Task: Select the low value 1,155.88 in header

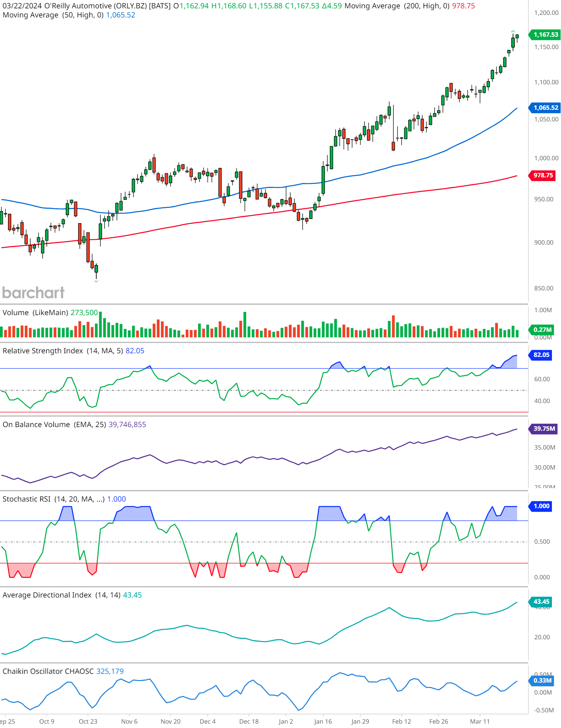Action: [x=268, y=6]
